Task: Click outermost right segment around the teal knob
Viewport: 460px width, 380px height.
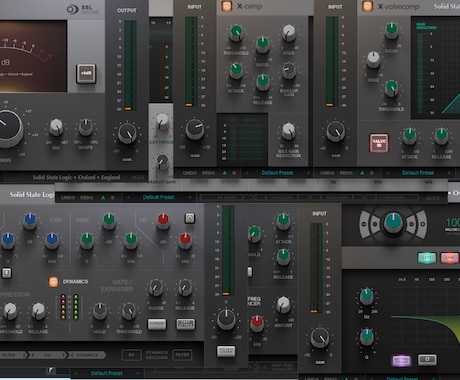Action: pyautogui.click(x=422, y=224)
